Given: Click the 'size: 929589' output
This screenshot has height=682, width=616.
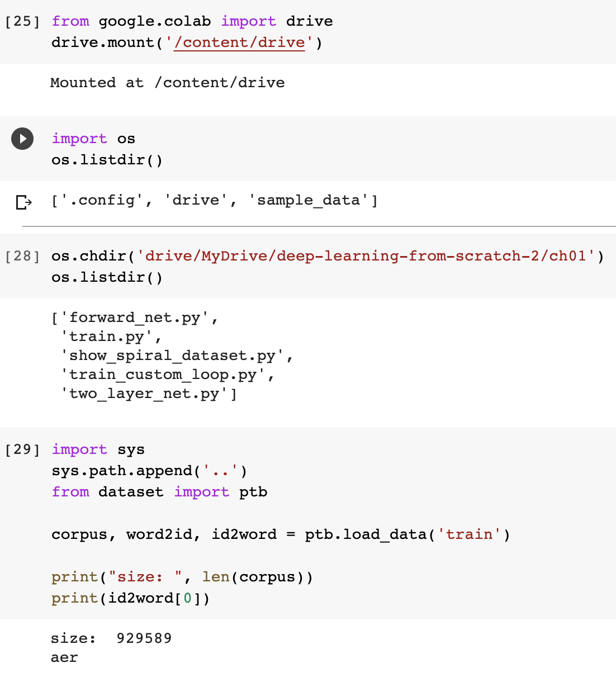Looking at the screenshot, I should pyautogui.click(x=111, y=638).
